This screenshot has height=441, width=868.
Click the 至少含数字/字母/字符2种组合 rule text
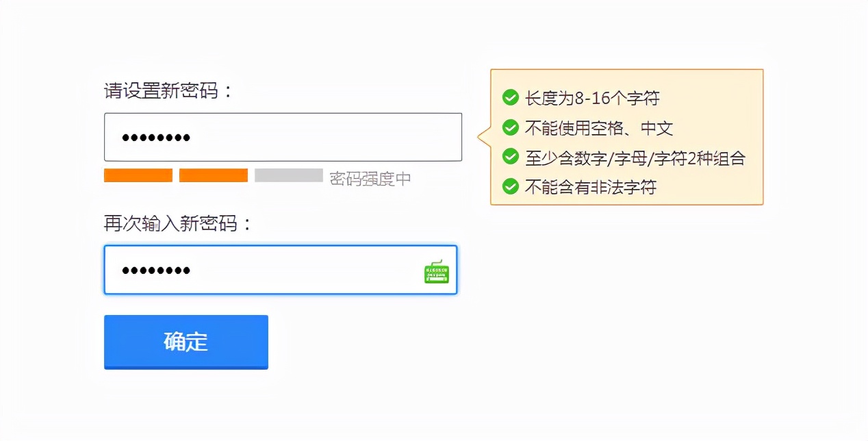tap(635, 158)
